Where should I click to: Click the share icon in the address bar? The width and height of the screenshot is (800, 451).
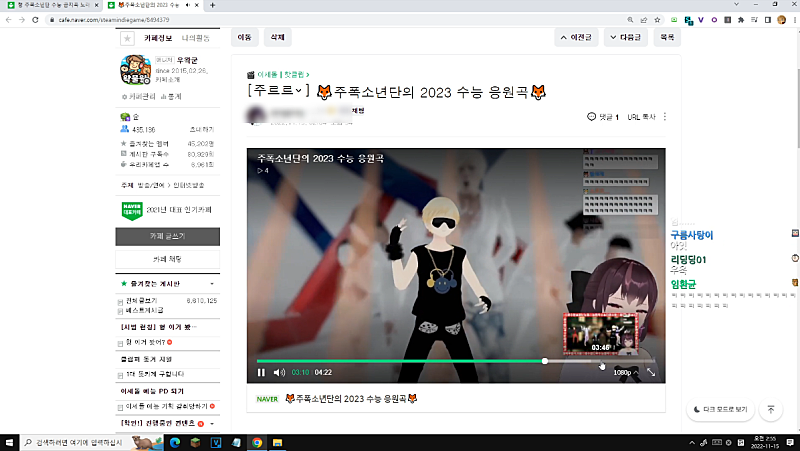(x=644, y=20)
